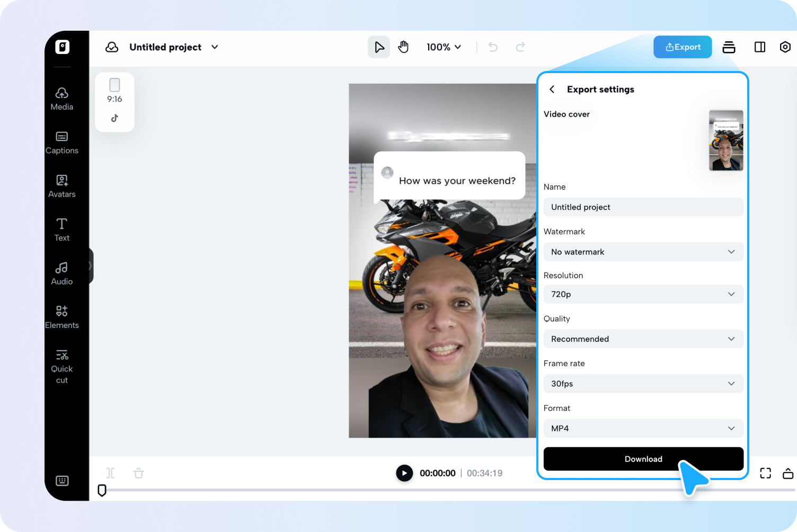This screenshot has width=797, height=532.
Task: Click the trash delete icon
Action: [139, 473]
